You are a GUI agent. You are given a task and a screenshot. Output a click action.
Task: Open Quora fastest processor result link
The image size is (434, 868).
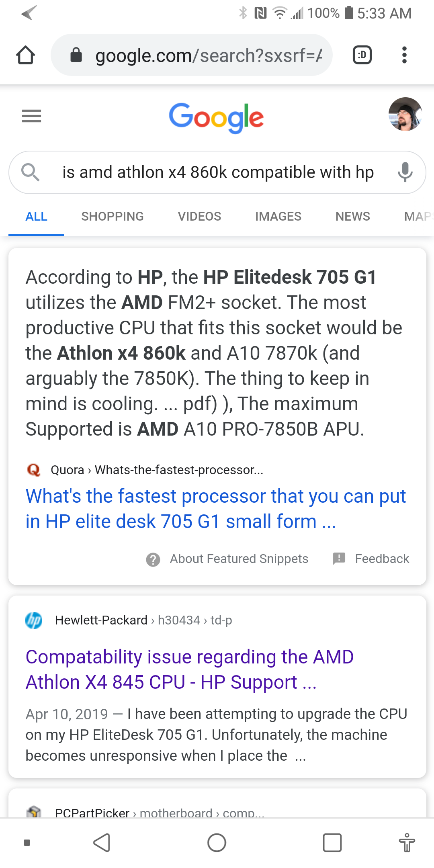point(215,509)
